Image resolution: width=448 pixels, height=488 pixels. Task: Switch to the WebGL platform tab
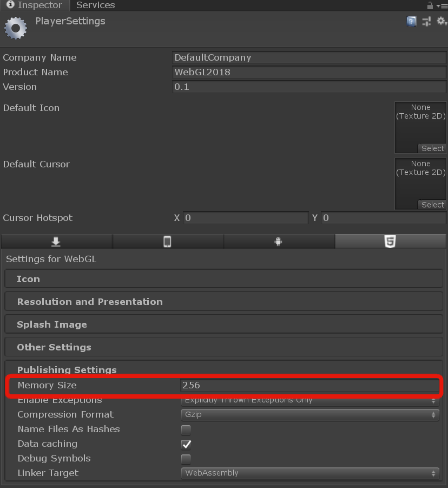click(391, 241)
